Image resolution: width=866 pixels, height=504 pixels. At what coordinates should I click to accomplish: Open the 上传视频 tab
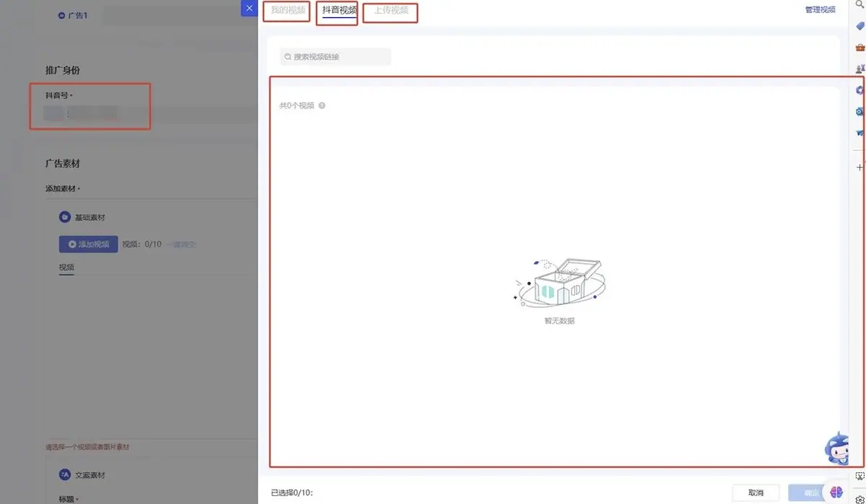point(390,11)
